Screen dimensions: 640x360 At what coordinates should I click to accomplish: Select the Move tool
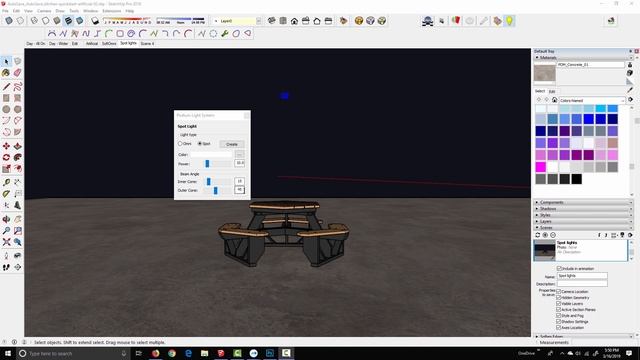point(6,146)
